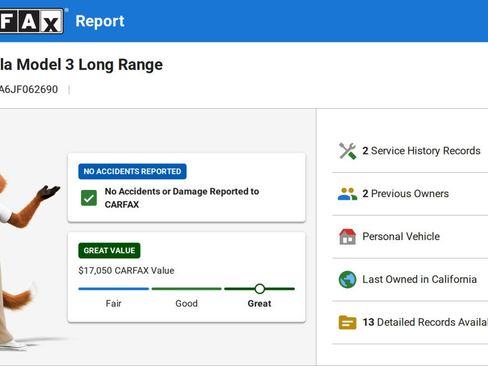The image size is (488, 366).
Task: Open 2 Service History Records
Action: pyautogui.click(x=410, y=151)
